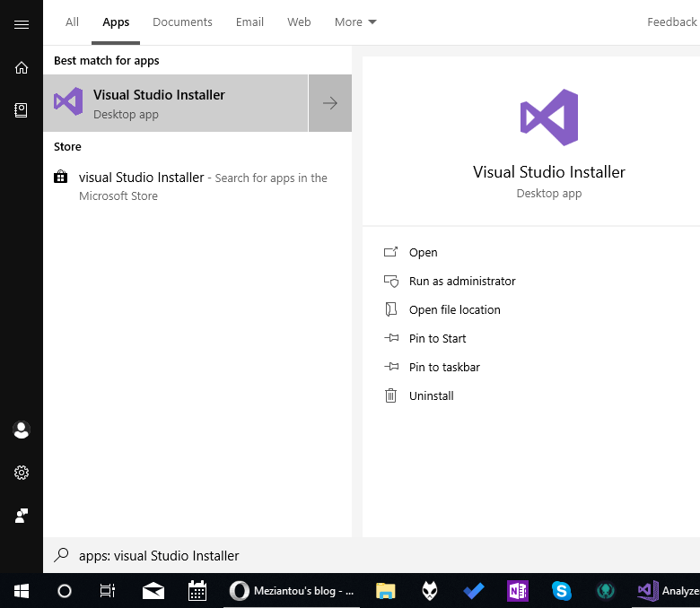700x608 pixels.
Task: Click the Visual Studio icon in best match result
Action: pos(68,101)
